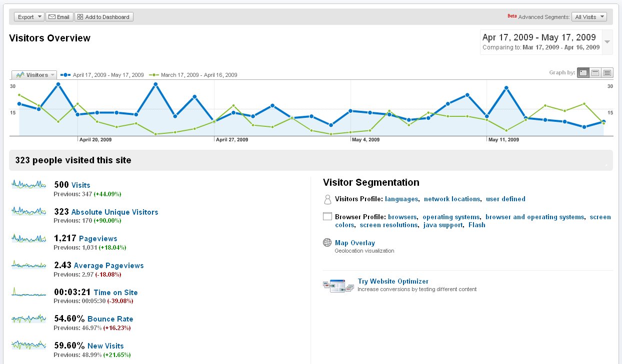Open the languages visitor profile link
The image size is (622, 364).
(x=401, y=199)
